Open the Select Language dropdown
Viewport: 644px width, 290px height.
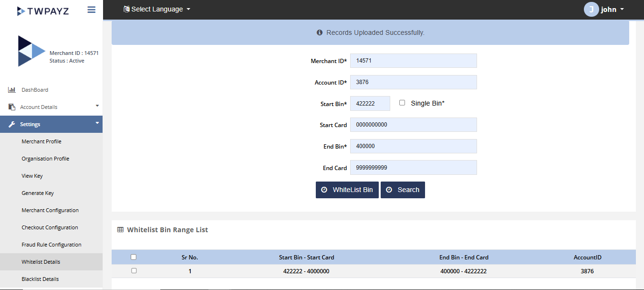(x=157, y=9)
